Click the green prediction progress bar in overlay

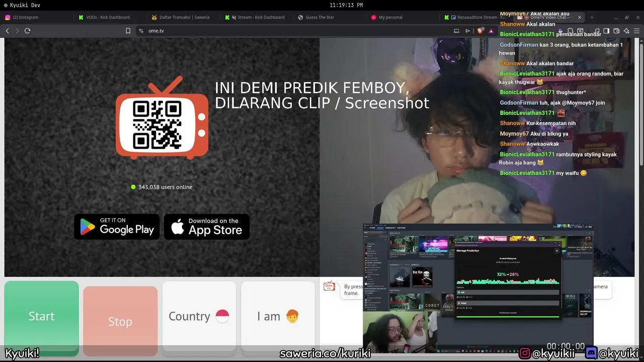coord(508,317)
